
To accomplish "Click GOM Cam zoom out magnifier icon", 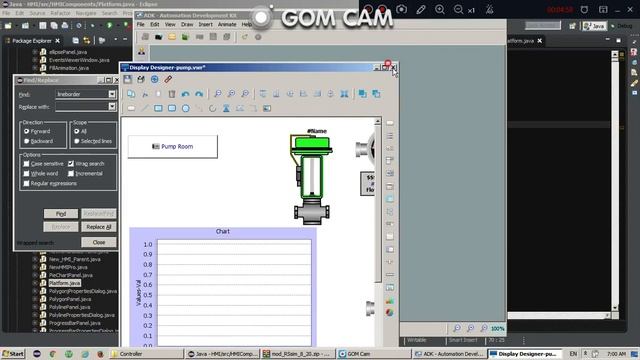I will pos(458,9).
